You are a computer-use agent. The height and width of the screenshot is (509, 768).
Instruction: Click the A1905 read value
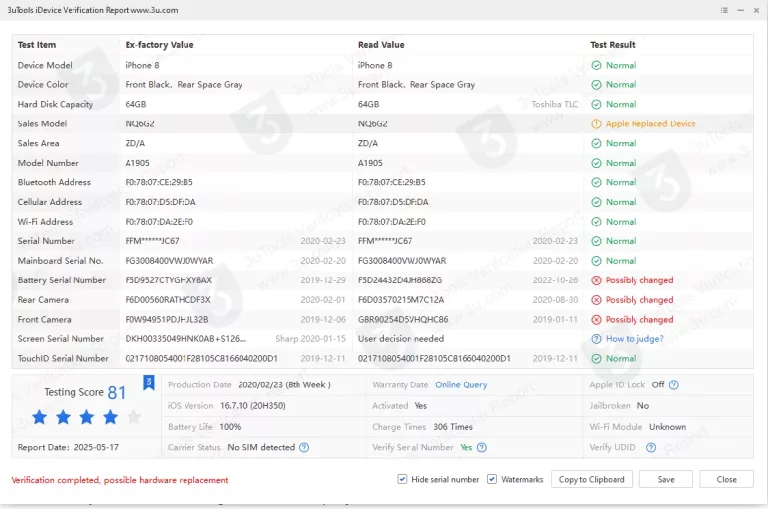click(370, 163)
